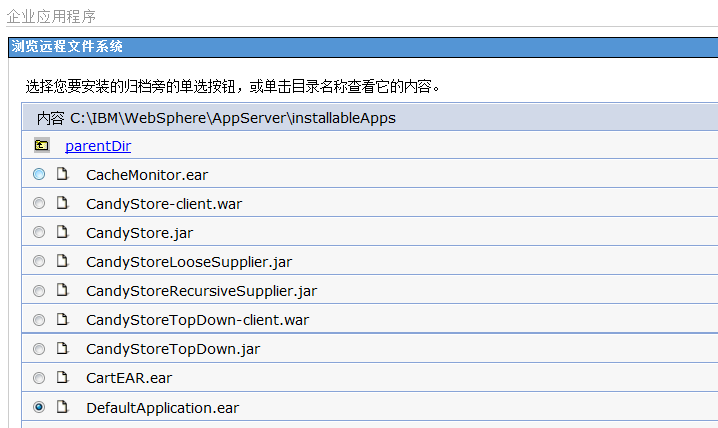Pick the CandyStoreTopDown-client.war radio button
The image size is (718, 428).
coord(39,320)
